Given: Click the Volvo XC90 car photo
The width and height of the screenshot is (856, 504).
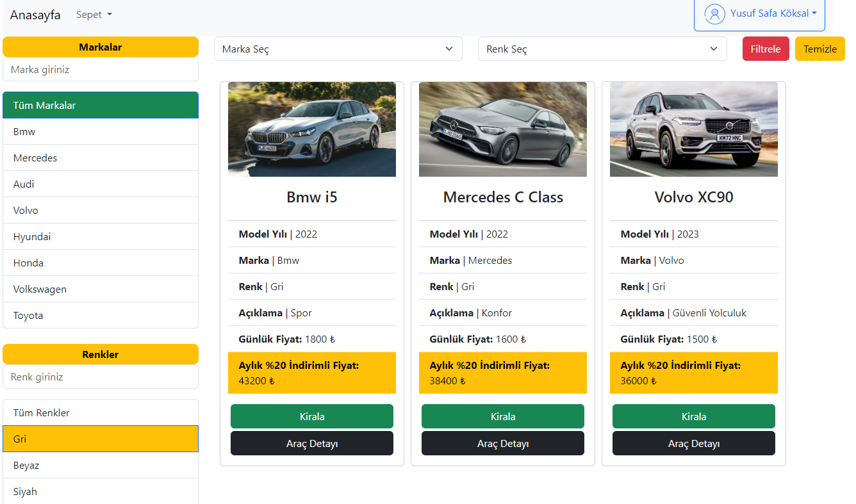Looking at the screenshot, I should tap(694, 129).
